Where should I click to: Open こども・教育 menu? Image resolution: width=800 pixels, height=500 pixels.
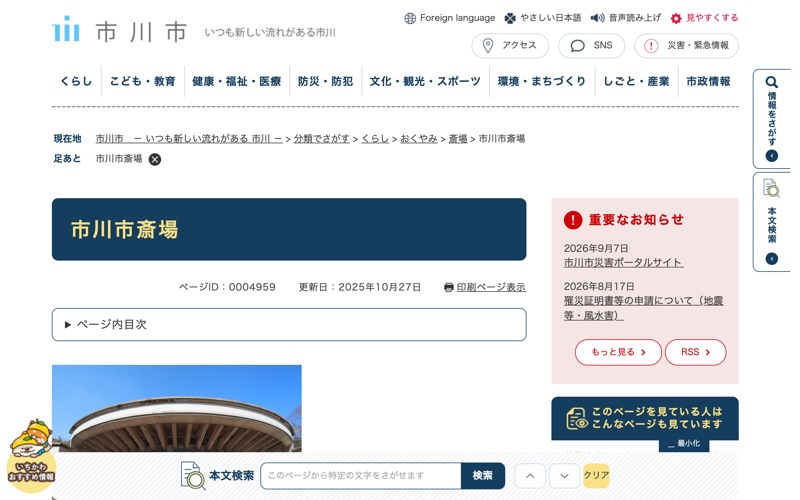pos(143,81)
